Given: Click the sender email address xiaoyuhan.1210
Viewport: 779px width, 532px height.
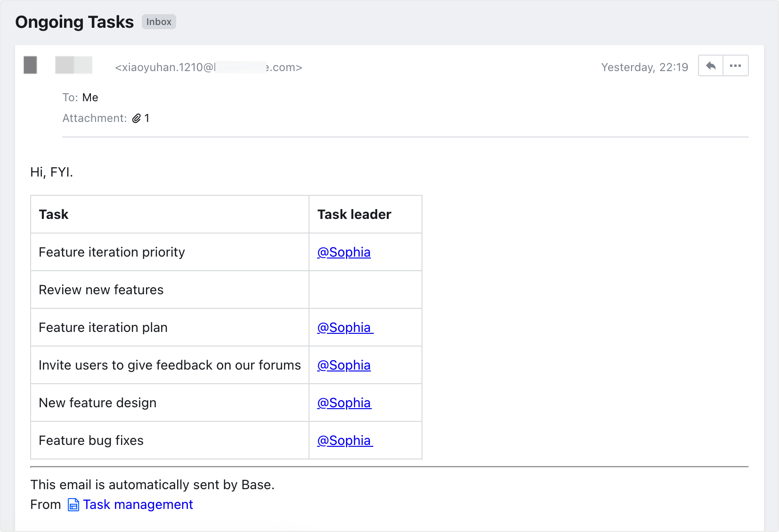Looking at the screenshot, I should pos(209,67).
